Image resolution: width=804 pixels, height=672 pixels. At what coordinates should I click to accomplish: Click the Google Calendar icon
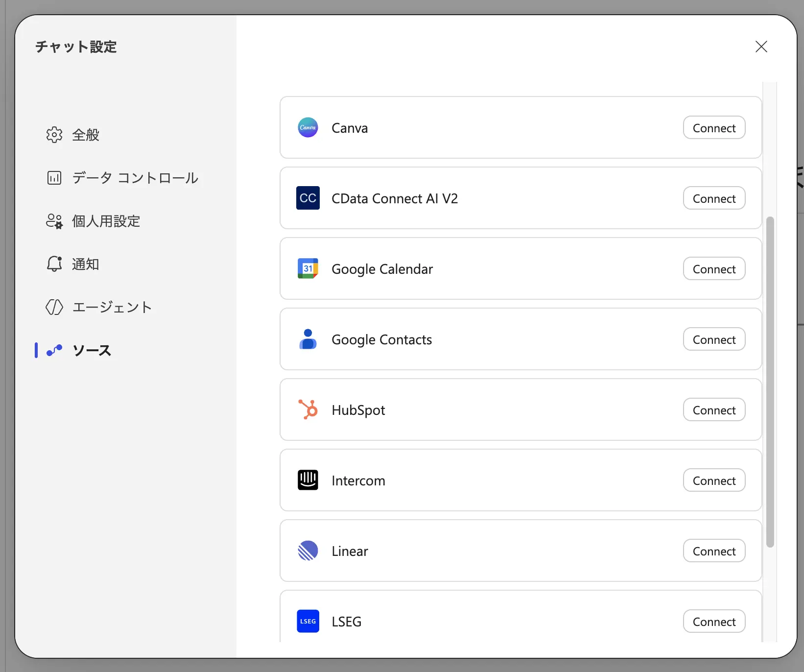point(308,268)
